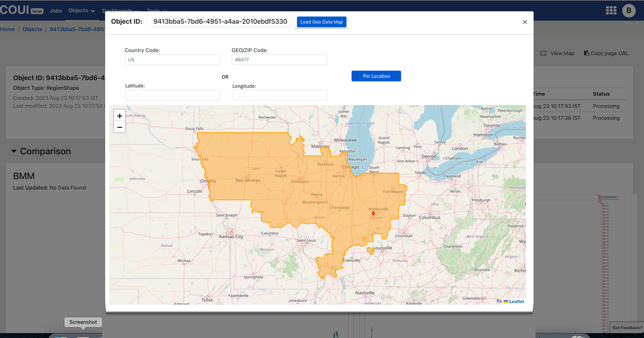Zoom out of the map with minus

coord(120,127)
